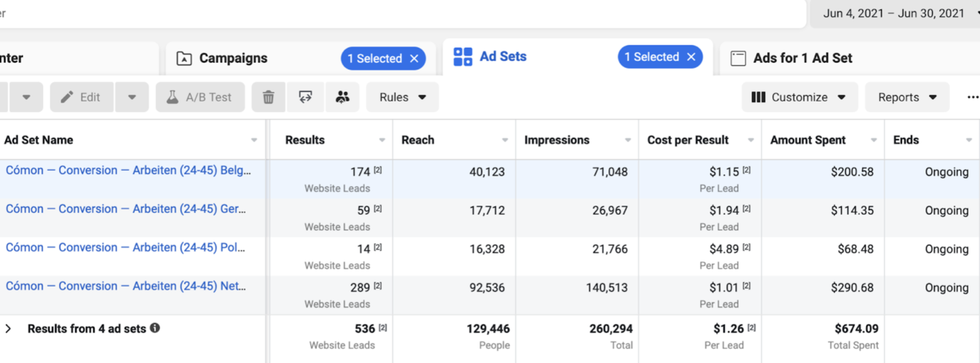
Task: Click info icon beside Results from 4 ad sets
Action: (x=155, y=328)
